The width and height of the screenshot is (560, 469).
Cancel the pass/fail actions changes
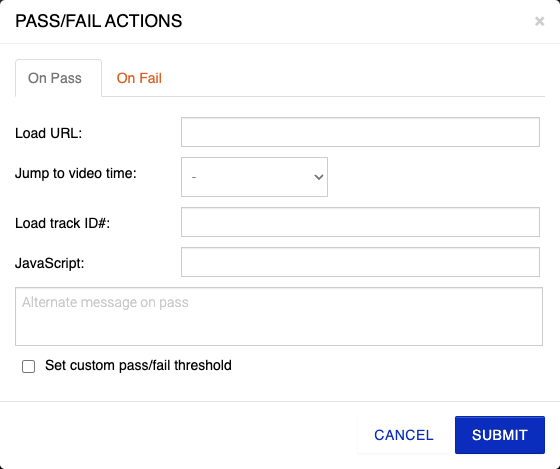pyautogui.click(x=404, y=435)
